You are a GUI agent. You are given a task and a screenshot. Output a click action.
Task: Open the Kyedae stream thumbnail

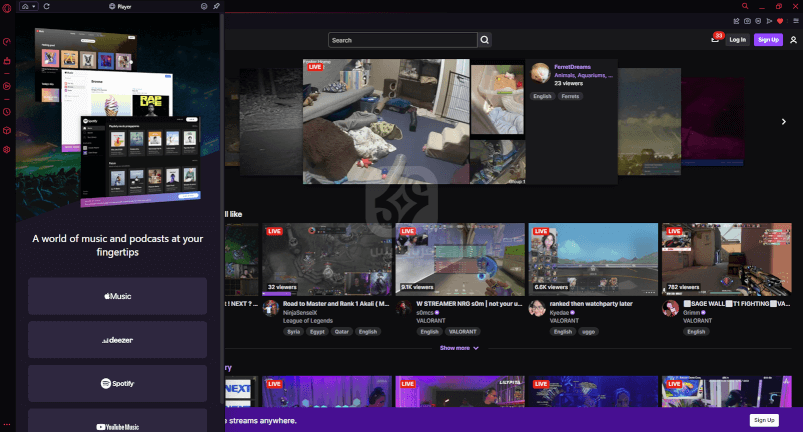click(593, 260)
